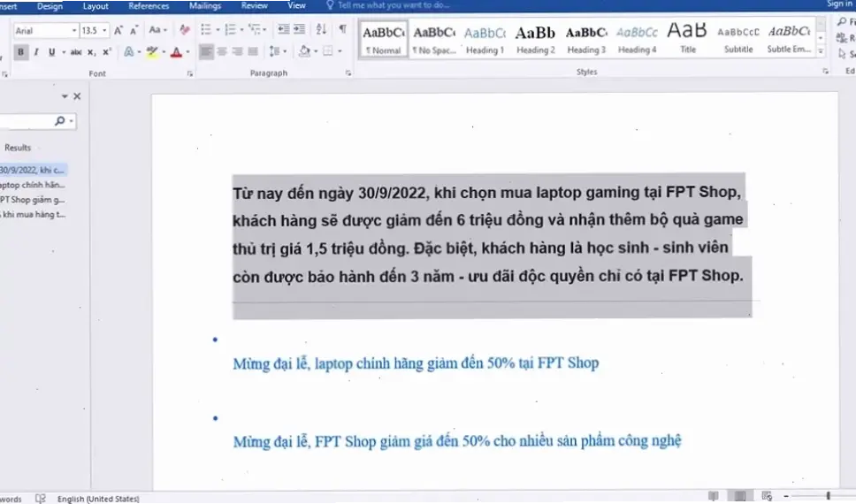Click the navigation search magnifier icon
The image size is (856, 504).
(60, 121)
